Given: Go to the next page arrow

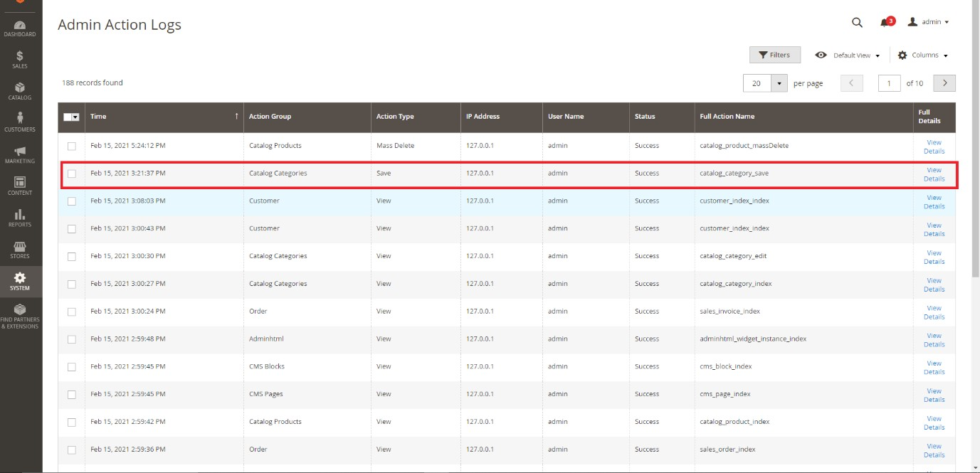Looking at the screenshot, I should [x=944, y=83].
